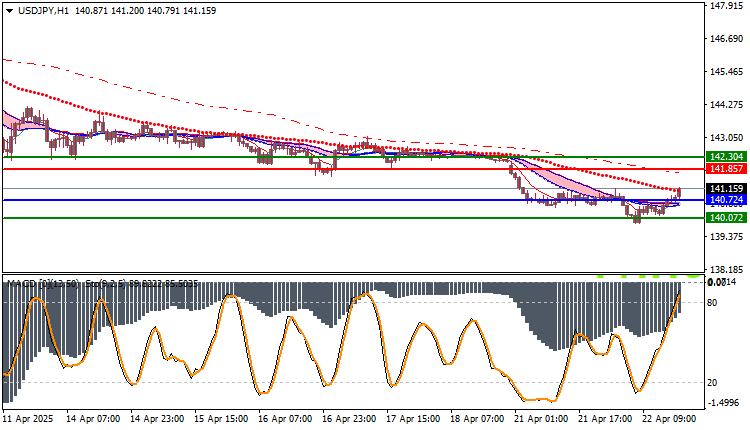Click the 144.275 price axis value
This screenshot has width=750, height=430.
(727, 105)
